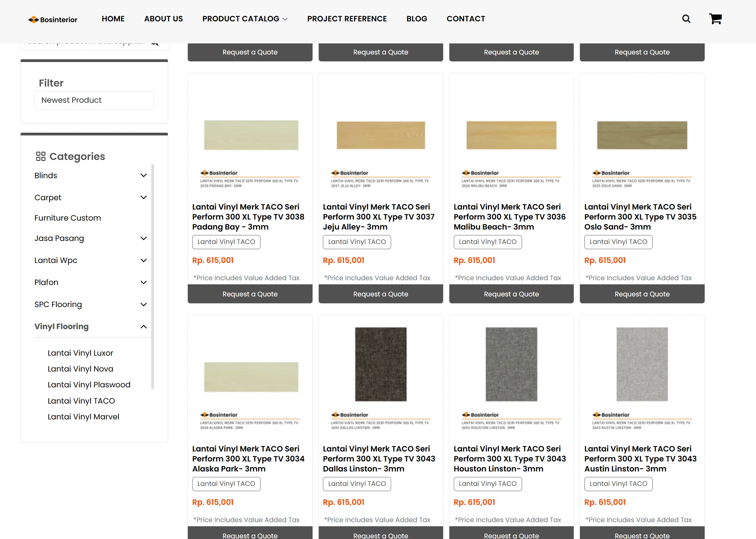
Task: Open the PRODUCT CATALOG menu
Action: pos(241,19)
